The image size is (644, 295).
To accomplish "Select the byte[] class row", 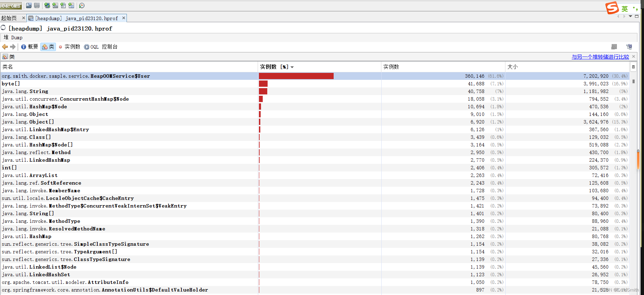I will tap(315, 84).
